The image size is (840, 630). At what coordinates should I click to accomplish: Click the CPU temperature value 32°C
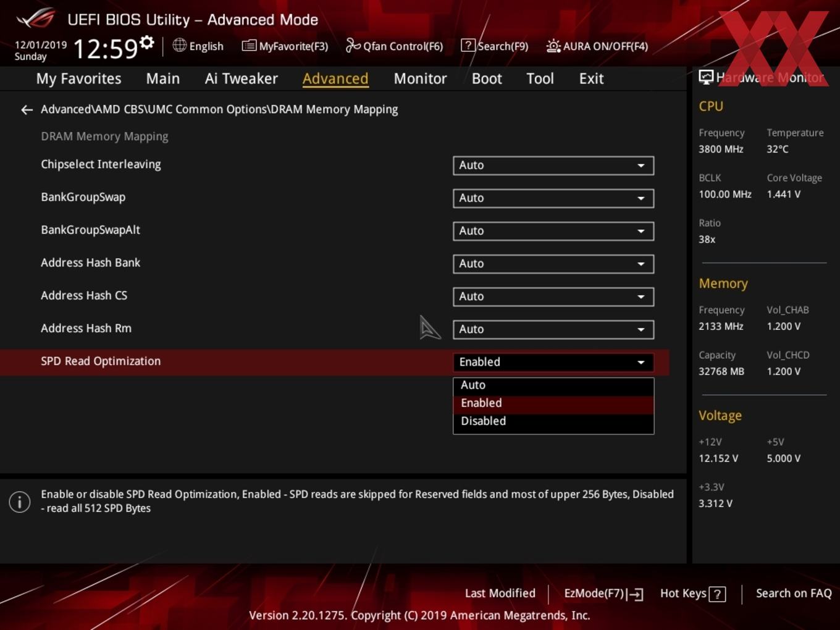778,149
